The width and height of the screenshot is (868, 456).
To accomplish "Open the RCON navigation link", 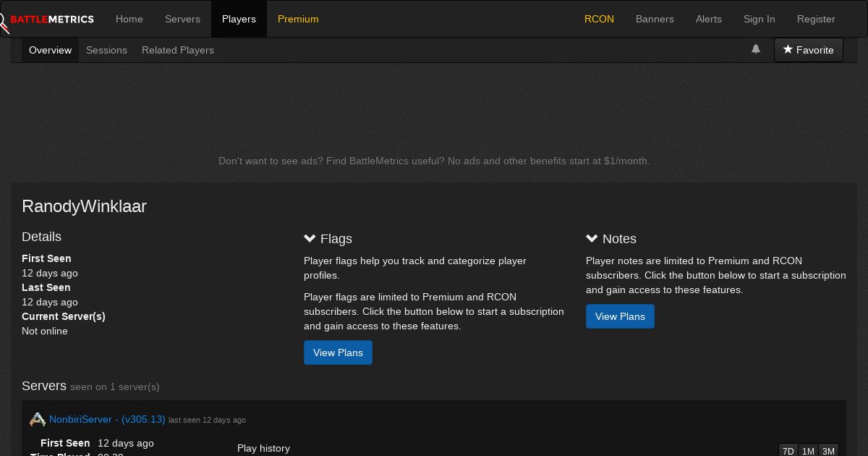I will coord(599,19).
